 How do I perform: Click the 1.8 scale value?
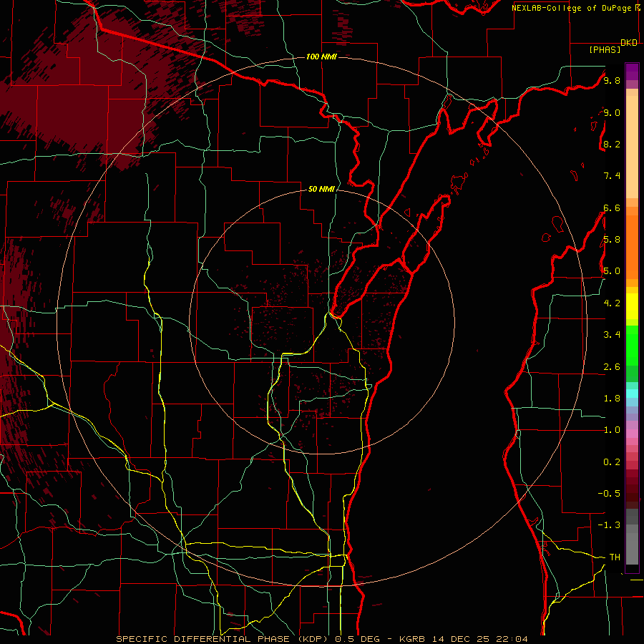[x=612, y=399]
